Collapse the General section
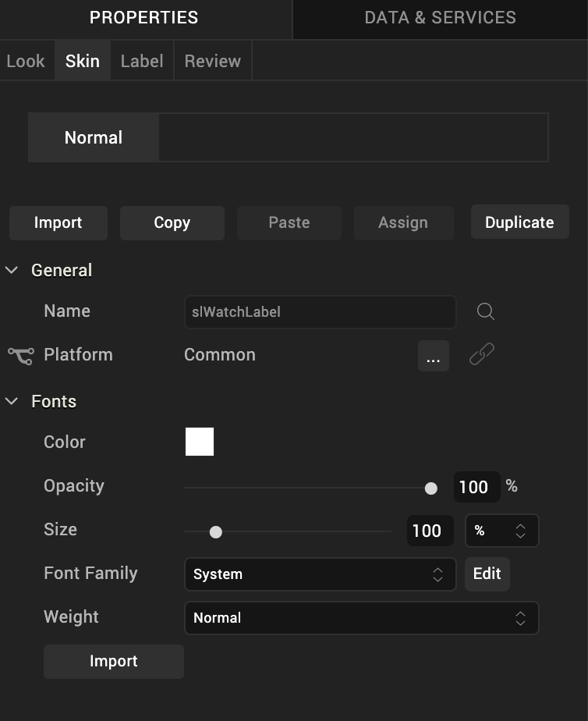This screenshot has height=721, width=588. pyautogui.click(x=12, y=271)
